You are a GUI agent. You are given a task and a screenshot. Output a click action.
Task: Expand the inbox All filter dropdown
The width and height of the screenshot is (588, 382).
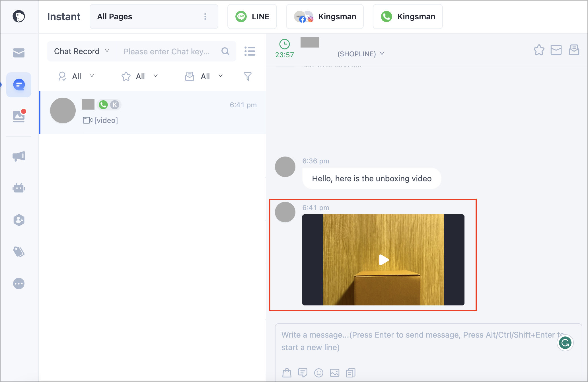tap(204, 76)
